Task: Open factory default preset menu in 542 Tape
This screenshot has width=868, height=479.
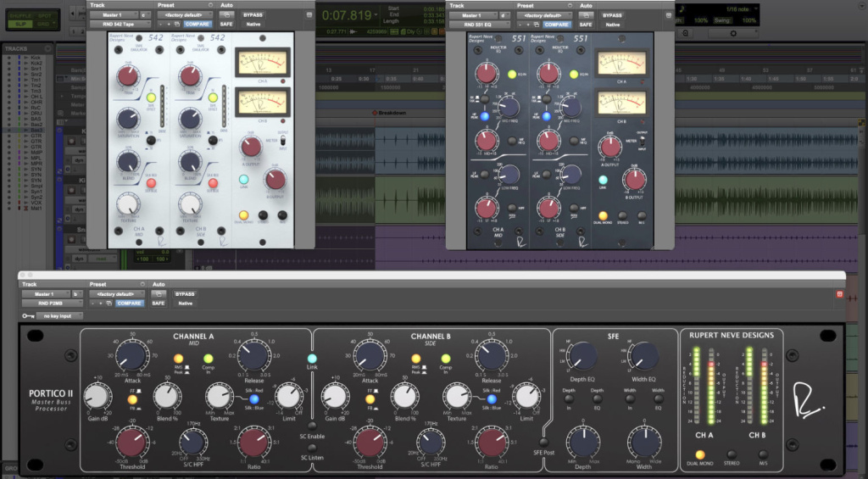Action: coord(185,15)
